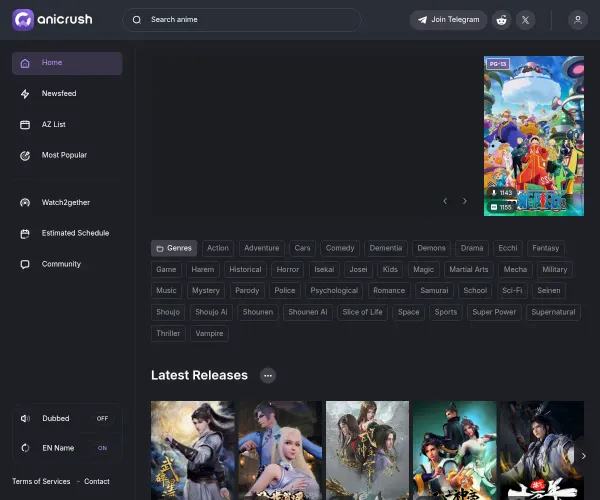Open Watch2gether from sidebar
Image resolution: width=600 pixels, height=500 pixels.
(65, 203)
